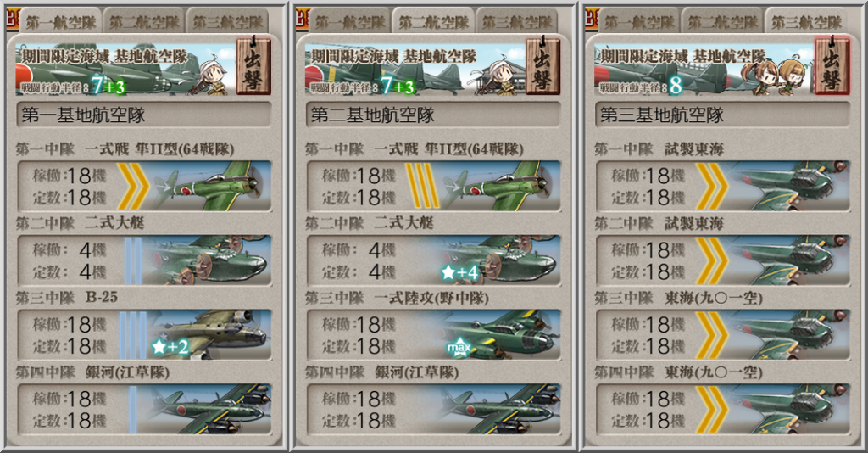Click 隼II型(64戦隊) fighter in 第二基地航空隊 panel
Image resolution: width=868 pixels, height=453 pixels.
click(433, 186)
